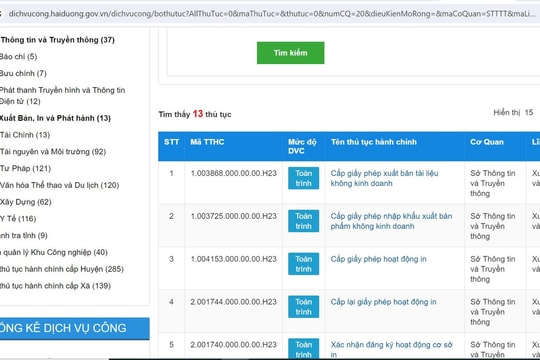The image size is (540, 360).
Task: Open the Y Tế (116) category
Action: click(18, 219)
